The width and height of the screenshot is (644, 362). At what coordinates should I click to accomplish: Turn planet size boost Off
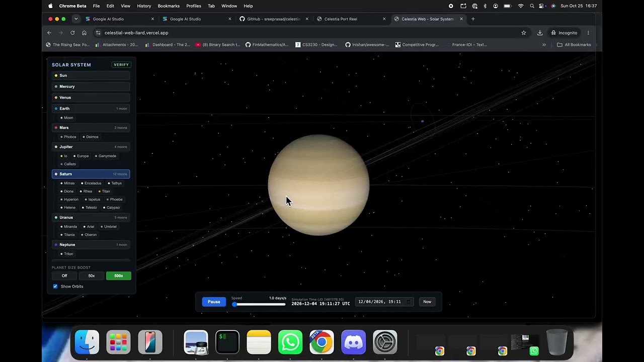click(x=64, y=276)
